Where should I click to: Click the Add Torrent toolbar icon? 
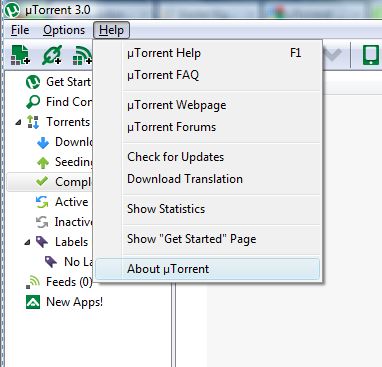tap(21, 55)
